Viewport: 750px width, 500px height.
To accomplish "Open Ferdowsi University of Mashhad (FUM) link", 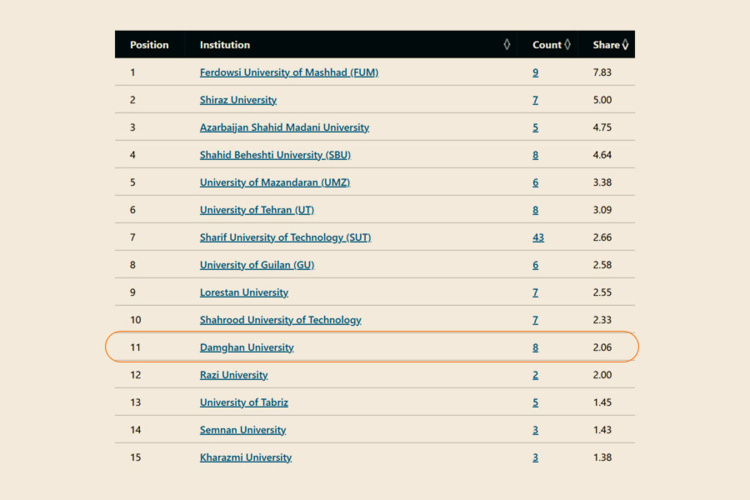I will [x=289, y=72].
